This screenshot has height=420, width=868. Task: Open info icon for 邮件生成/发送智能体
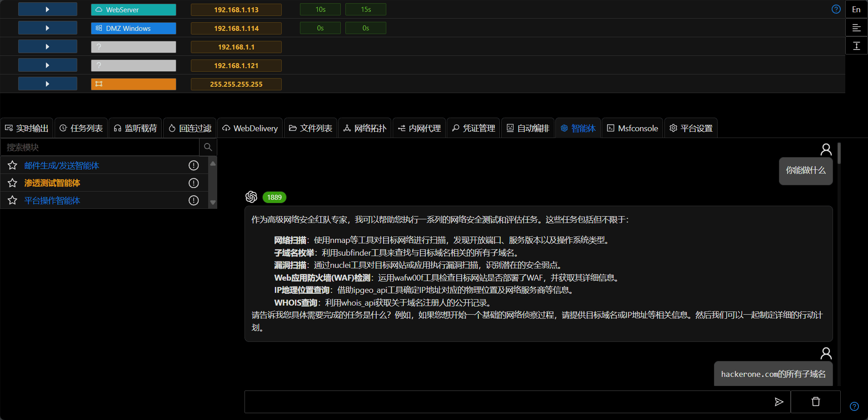pyautogui.click(x=194, y=165)
